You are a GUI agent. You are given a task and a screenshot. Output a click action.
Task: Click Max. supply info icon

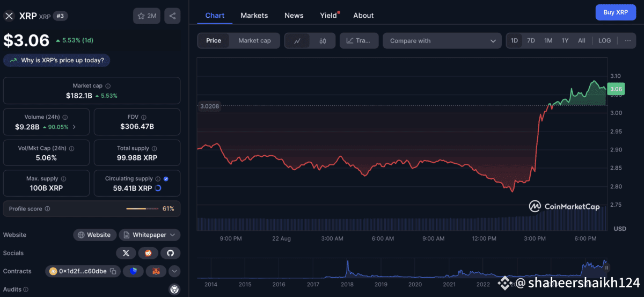point(63,179)
